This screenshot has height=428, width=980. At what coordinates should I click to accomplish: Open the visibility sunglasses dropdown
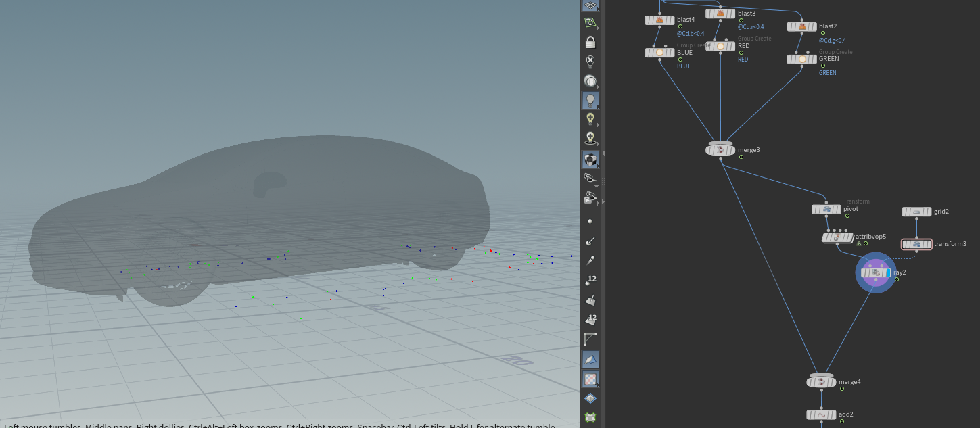[590, 179]
